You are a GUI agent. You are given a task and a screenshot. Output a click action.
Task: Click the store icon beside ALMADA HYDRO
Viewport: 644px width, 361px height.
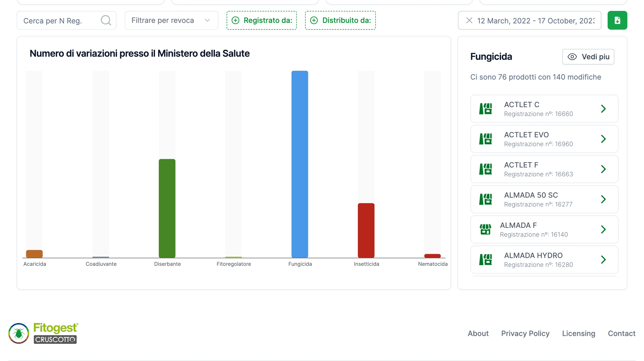tap(485, 260)
